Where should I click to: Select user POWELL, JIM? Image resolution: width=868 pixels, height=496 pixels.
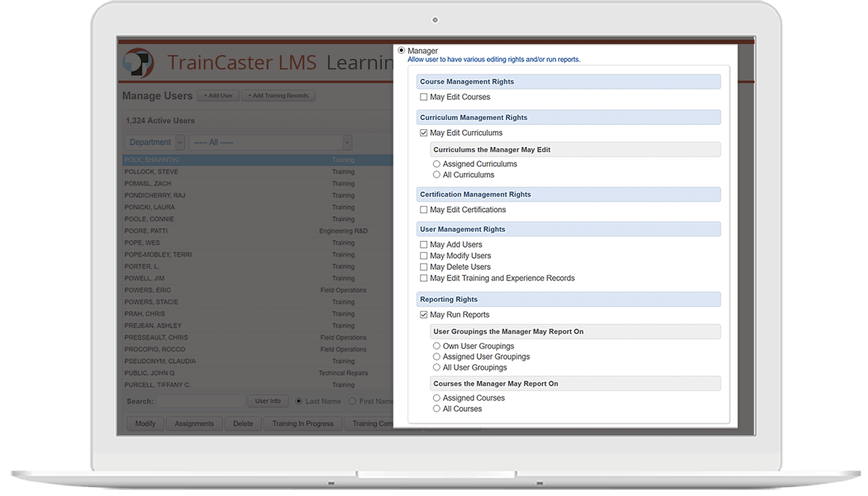coord(258,278)
